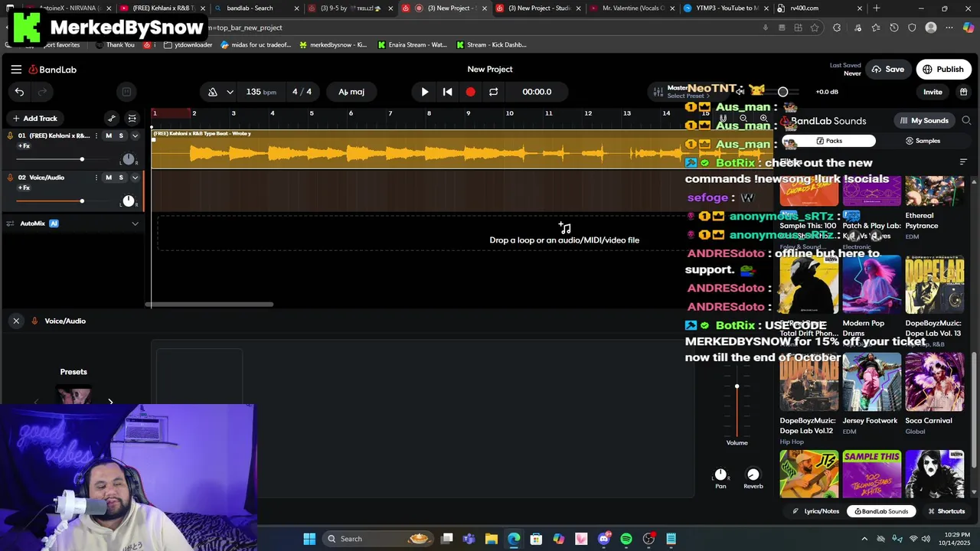Toggle loop cycle mode
The width and height of the screenshot is (980, 551).
click(x=493, y=92)
